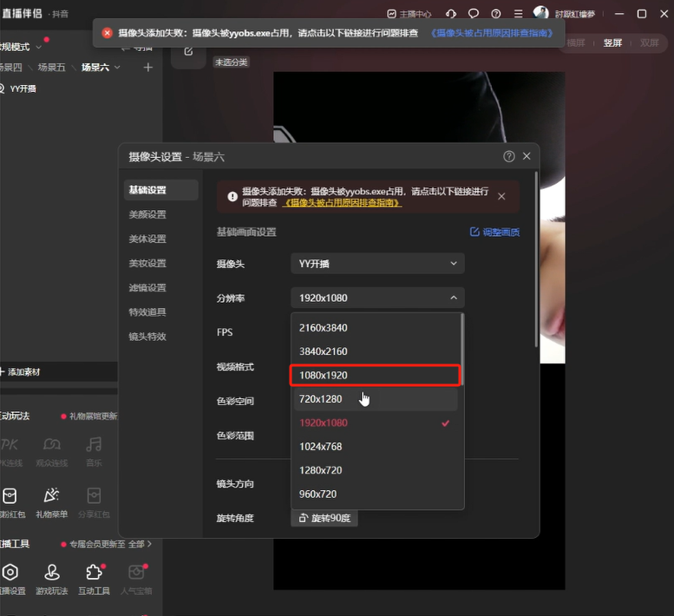The width and height of the screenshot is (674, 616).
Task: Click the live preview thumbnail
Action: tap(419, 331)
